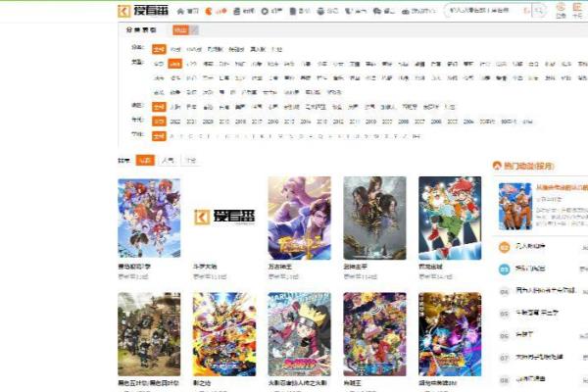Screen dimensions: 588x392
Task: Open the rank 03 item in hot list
Action: pos(530,269)
